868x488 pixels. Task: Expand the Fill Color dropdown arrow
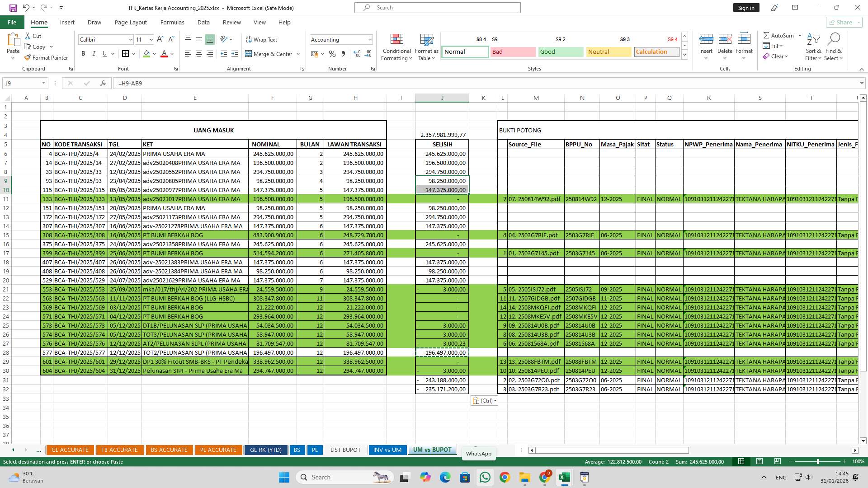153,54
